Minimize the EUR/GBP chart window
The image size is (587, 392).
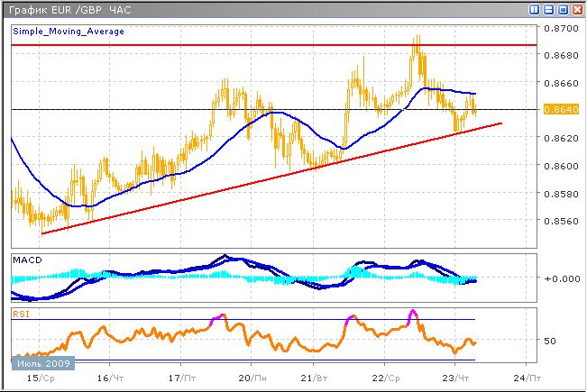click(x=548, y=9)
